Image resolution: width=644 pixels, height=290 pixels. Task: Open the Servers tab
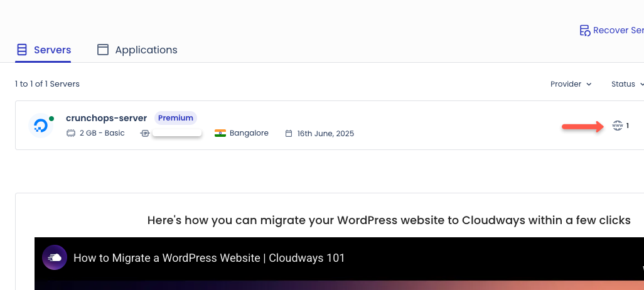tap(43, 50)
